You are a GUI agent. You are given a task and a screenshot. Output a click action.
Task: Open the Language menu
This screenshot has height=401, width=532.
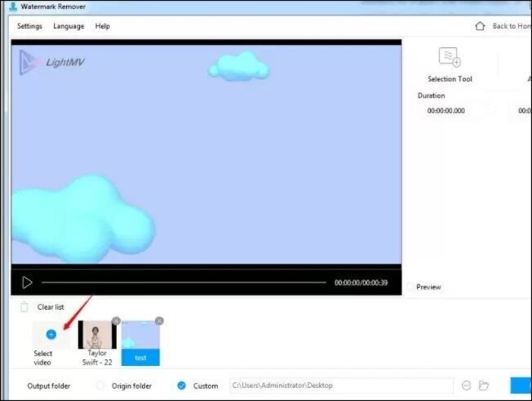click(x=68, y=26)
